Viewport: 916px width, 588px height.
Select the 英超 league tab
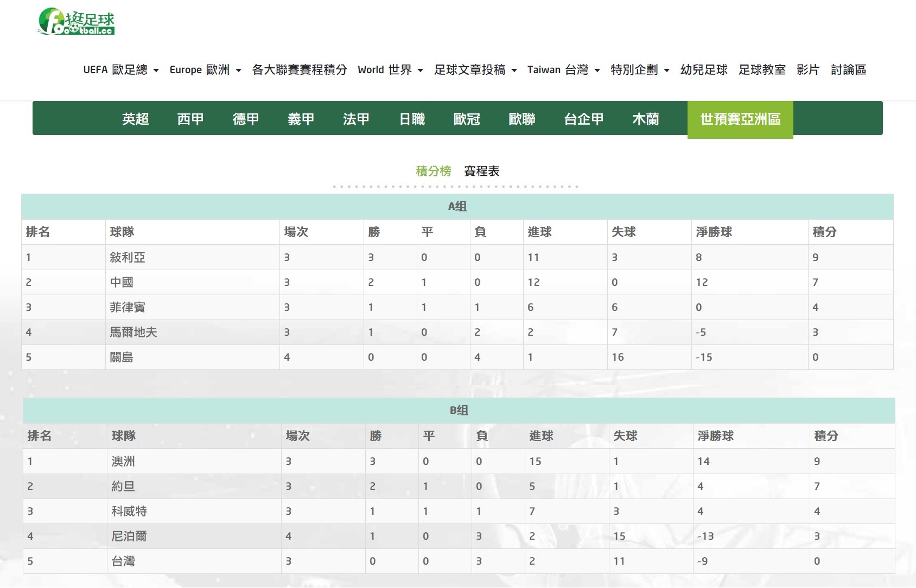pos(136,119)
